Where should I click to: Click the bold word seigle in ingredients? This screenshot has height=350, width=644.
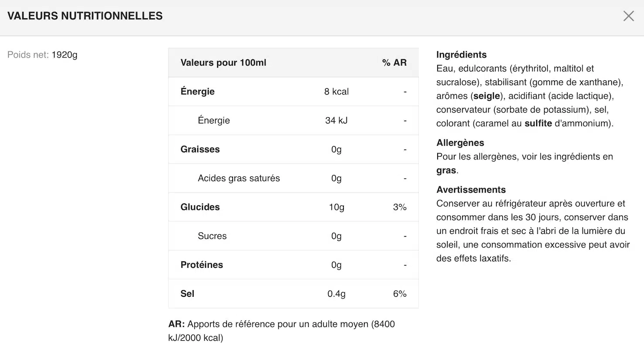(486, 96)
